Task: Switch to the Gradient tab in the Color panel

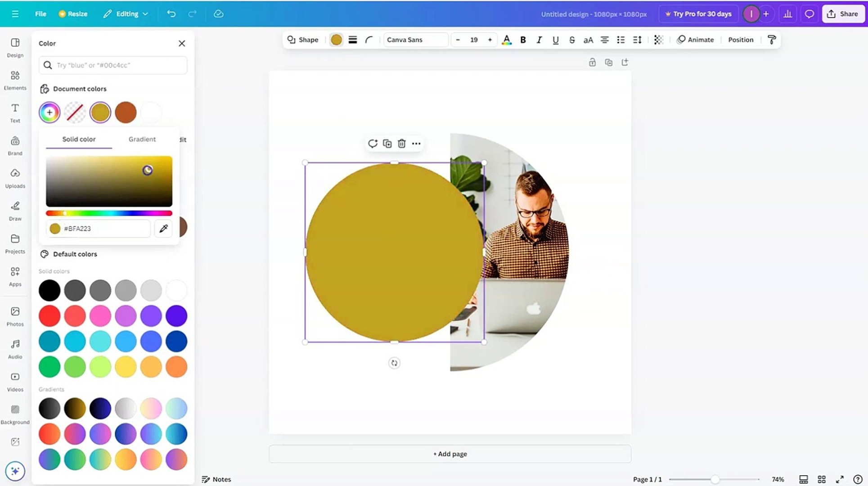Action: 142,139
